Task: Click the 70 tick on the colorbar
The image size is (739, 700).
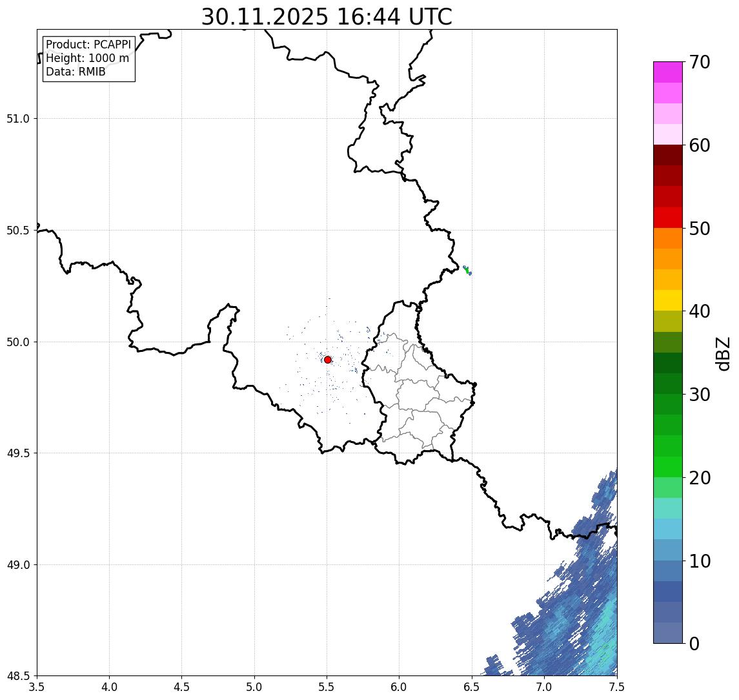Action: pyautogui.click(x=700, y=62)
